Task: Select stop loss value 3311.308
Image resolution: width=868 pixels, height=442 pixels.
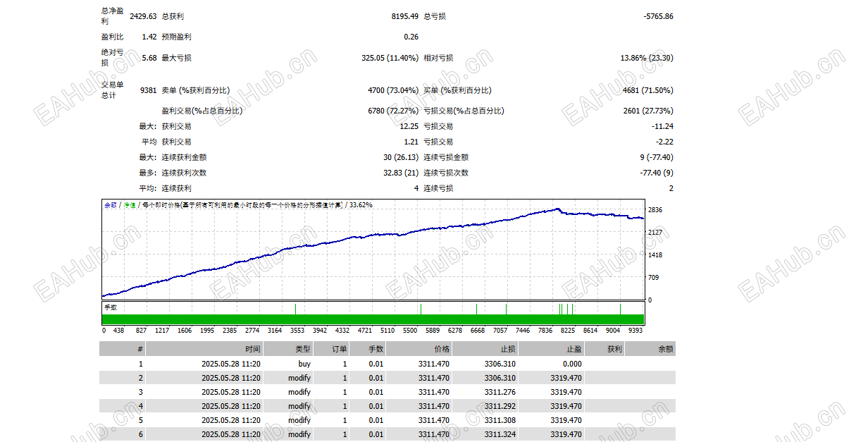Action: [500, 420]
